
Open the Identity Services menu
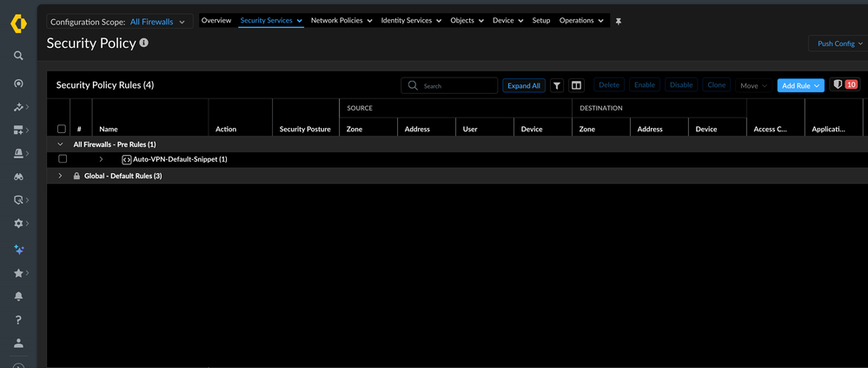[411, 21]
